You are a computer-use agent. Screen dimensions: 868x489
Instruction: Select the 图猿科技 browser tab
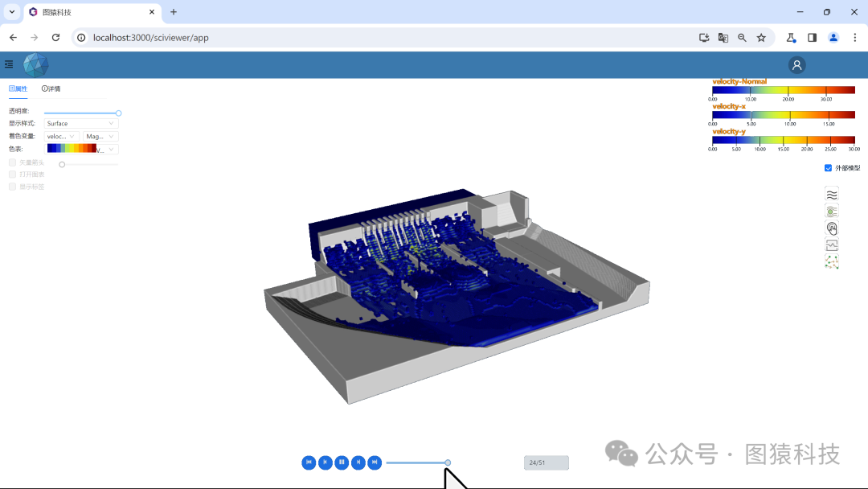pyautogui.click(x=92, y=11)
